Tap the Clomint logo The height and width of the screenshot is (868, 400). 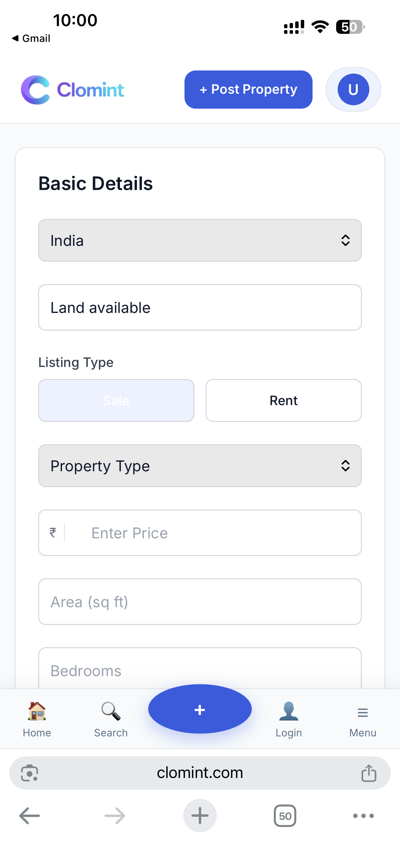coord(72,90)
